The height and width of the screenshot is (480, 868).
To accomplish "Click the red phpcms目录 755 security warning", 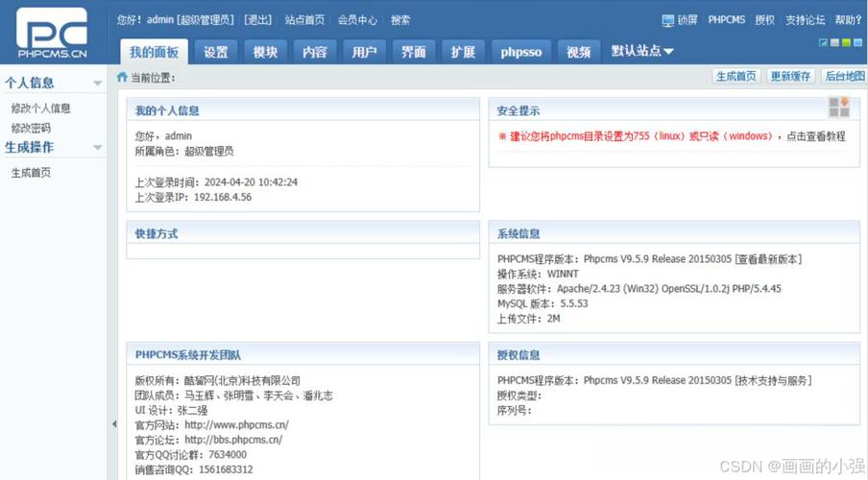I will click(639, 136).
